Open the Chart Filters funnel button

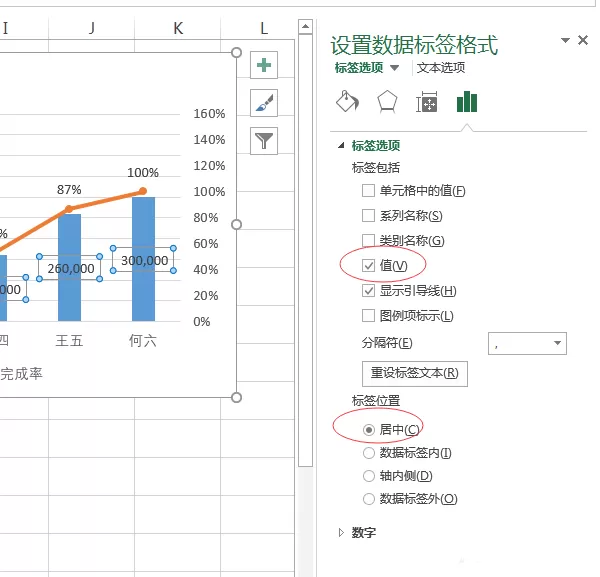click(264, 141)
